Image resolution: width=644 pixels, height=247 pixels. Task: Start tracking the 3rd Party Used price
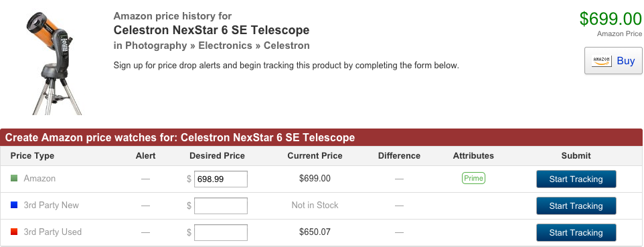[x=576, y=233]
